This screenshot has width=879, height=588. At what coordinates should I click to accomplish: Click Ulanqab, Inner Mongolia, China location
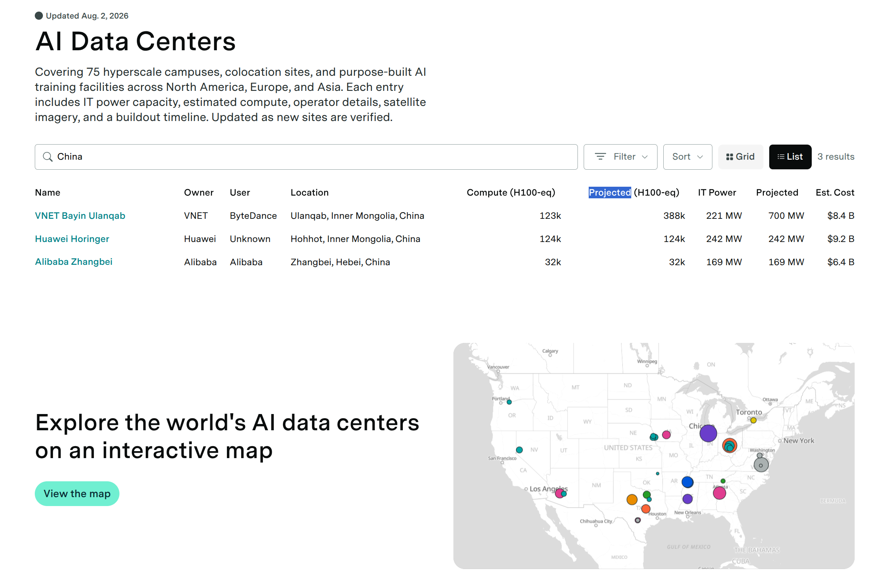pyautogui.click(x=358, y=216)
